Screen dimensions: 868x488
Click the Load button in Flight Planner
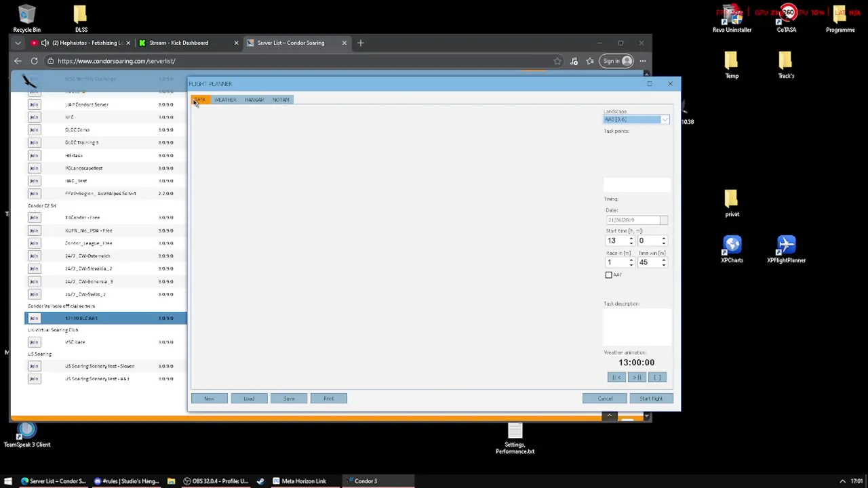click(x=249, y=399)
